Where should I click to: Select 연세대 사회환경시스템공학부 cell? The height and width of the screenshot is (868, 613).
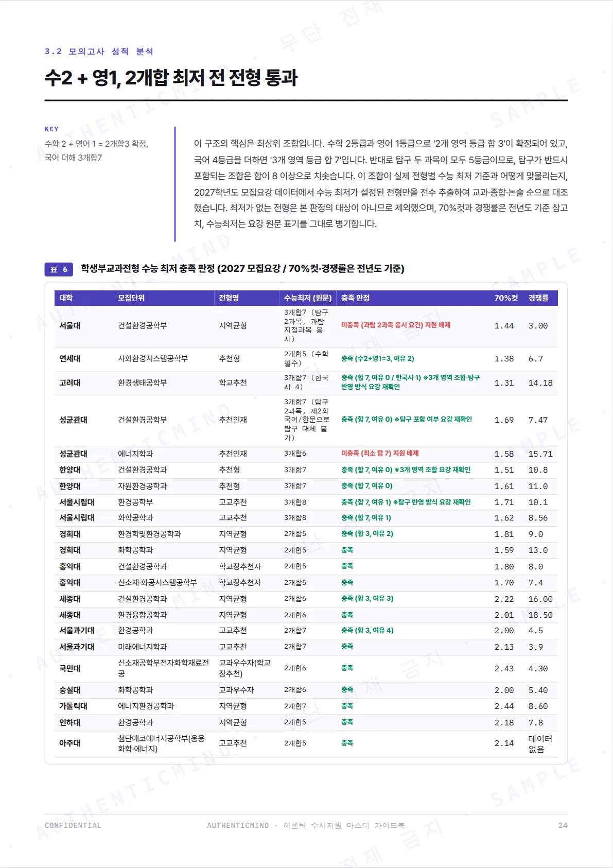click(x=153, y=359)
